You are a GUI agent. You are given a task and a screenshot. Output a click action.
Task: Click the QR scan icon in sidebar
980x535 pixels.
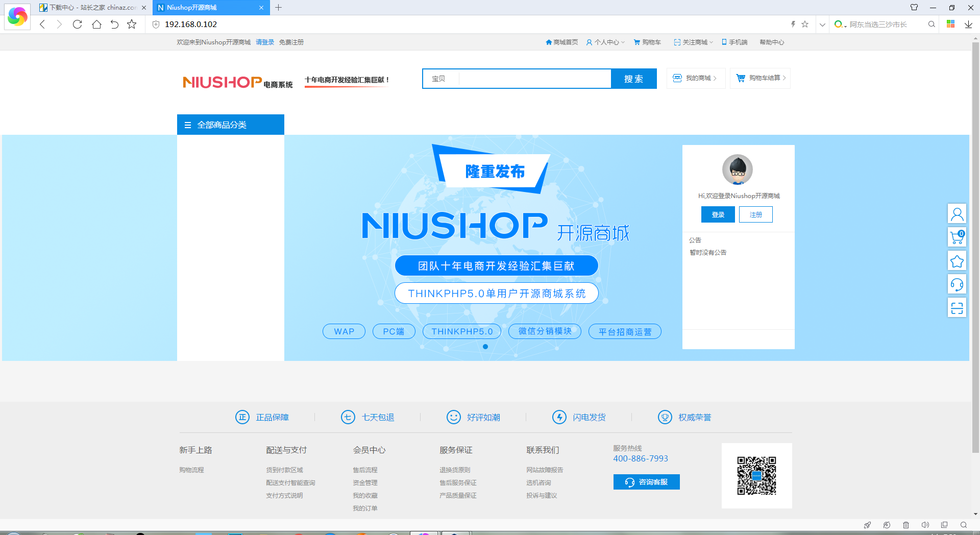(x=957, y=308)
